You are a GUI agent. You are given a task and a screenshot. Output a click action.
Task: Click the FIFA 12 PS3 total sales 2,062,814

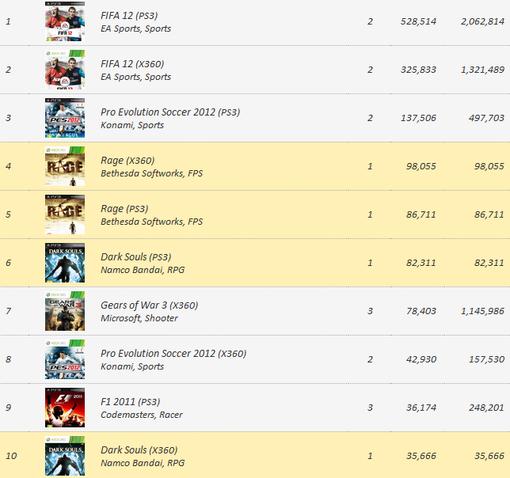[x=482, y=22]
